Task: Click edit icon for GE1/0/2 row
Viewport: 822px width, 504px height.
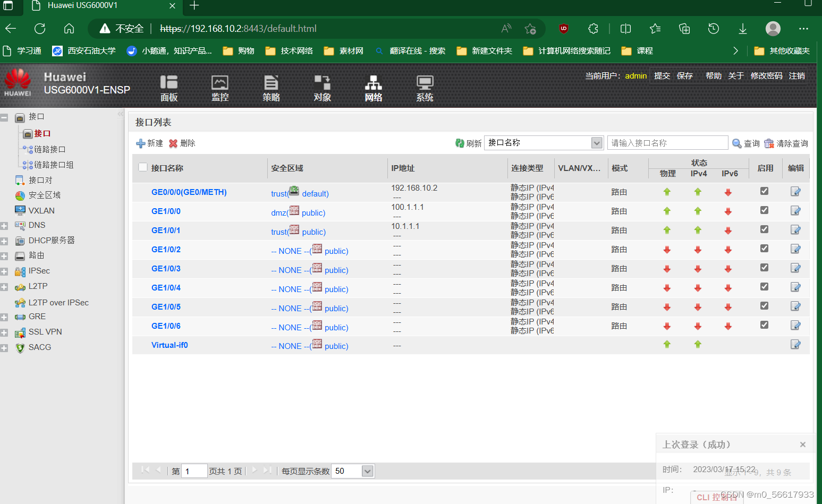Action: (795, 249)
